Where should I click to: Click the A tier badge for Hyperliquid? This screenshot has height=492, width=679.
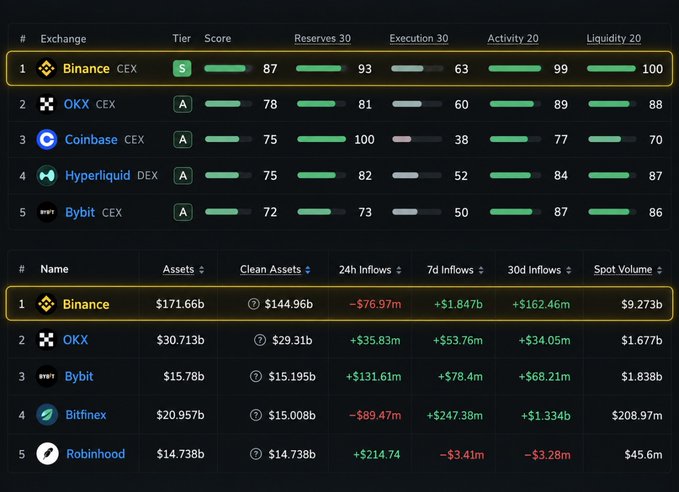(183, 175)
